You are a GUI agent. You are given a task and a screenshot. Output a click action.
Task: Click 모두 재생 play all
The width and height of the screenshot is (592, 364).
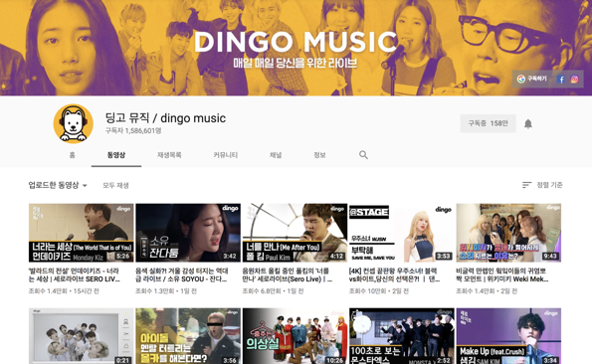115,186
